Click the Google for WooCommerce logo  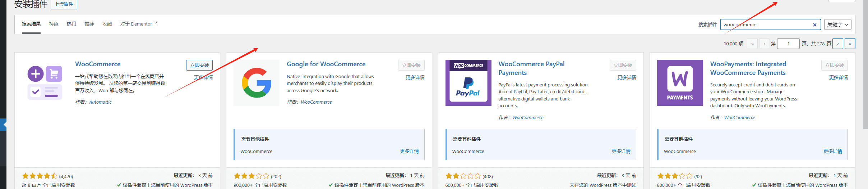pos(256,83)
